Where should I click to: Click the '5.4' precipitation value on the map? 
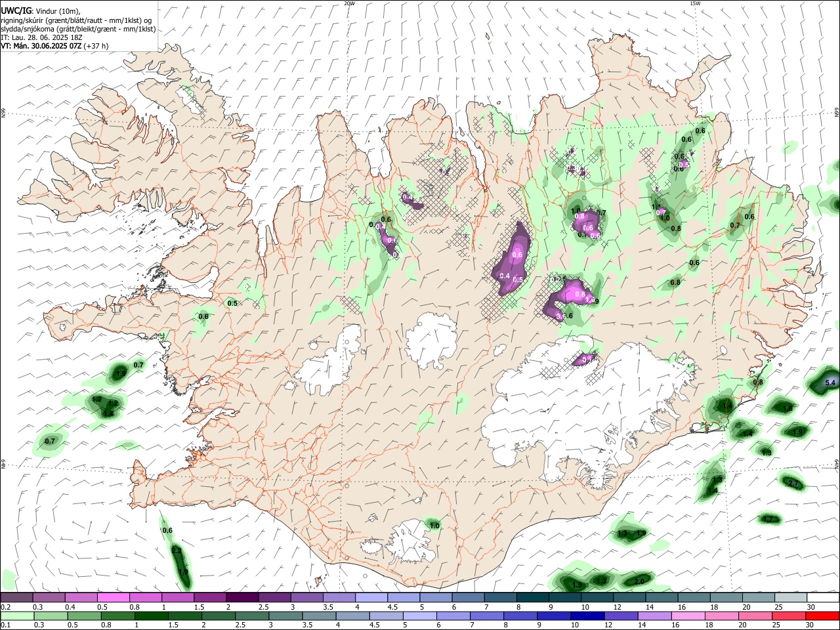[x=829, y=382]
